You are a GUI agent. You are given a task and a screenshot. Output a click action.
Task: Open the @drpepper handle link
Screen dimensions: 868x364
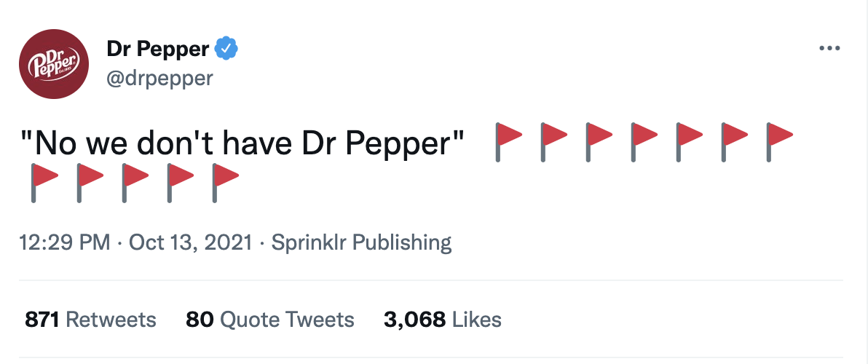pyautogui.click(x=159, y=78)
